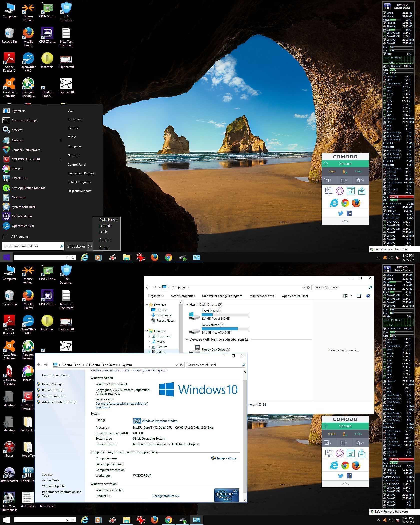Launch Kiwi Application Monitor from Start menu
Image resolution: width=420 pixels, height=525 pixels.
(x=28, y=188)
